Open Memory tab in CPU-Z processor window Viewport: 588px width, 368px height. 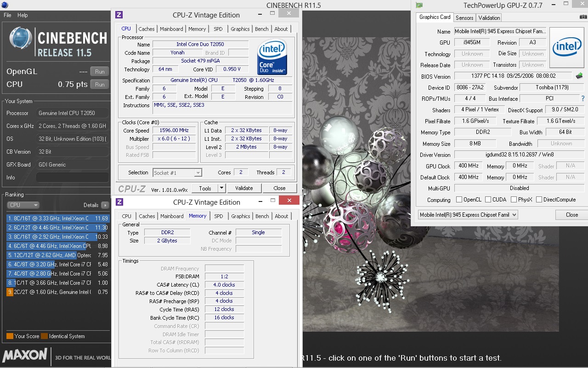(197, 29)
